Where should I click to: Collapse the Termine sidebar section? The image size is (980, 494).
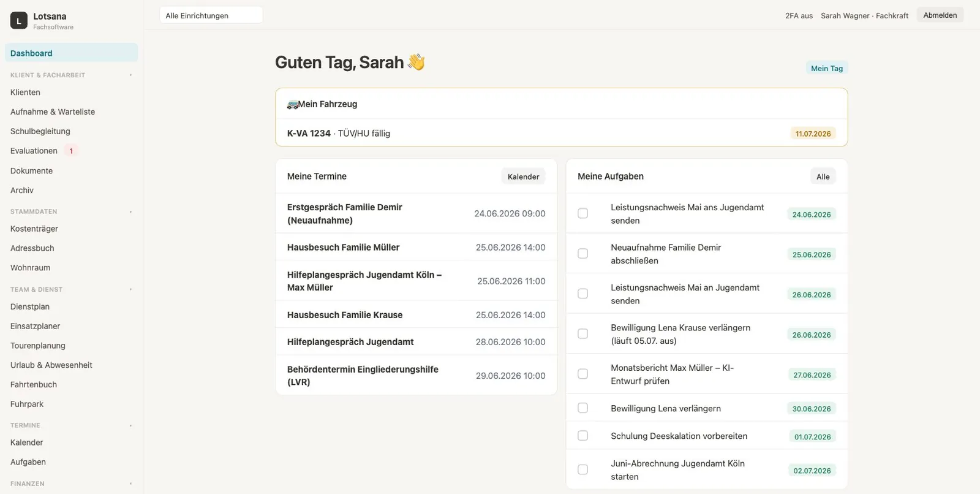[x=130, y=425]
